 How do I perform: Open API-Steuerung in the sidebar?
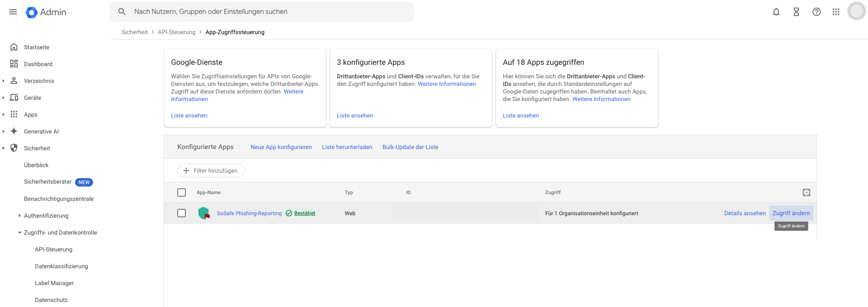(x=53, y=249)
